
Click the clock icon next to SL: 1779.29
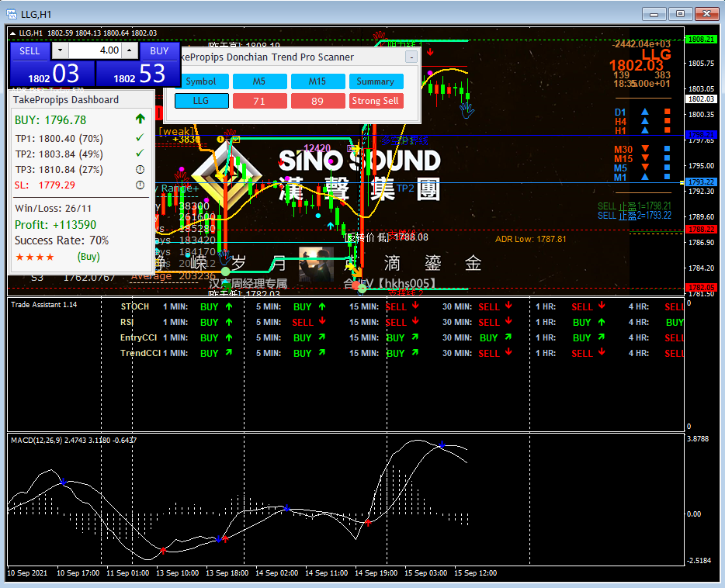(140, 185)
